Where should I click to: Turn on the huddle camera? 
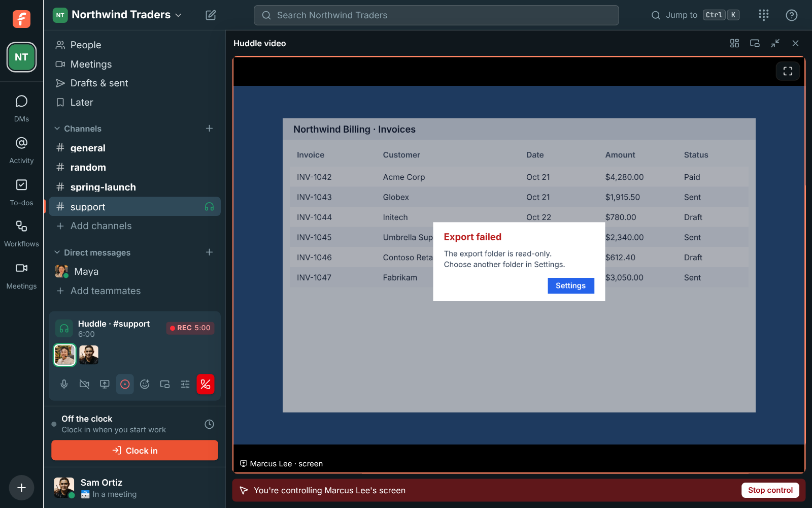click(84, 384)
